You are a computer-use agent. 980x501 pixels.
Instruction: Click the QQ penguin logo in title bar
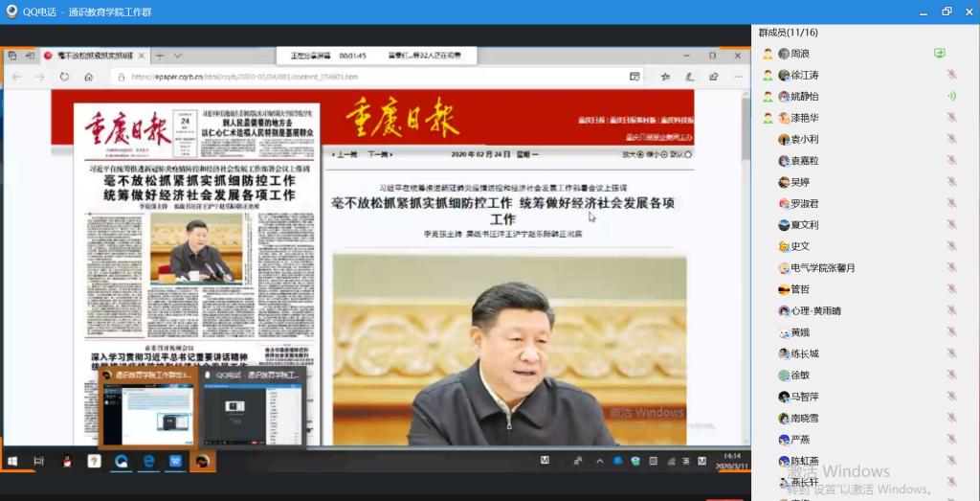11,11
